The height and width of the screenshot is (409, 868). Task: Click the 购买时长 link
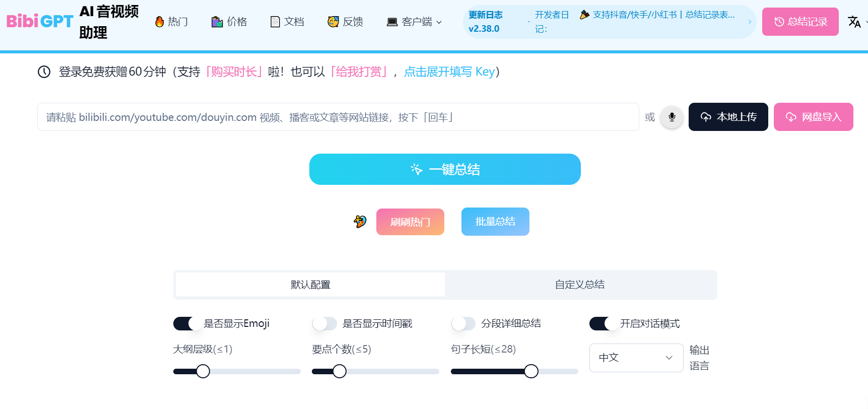234,72
